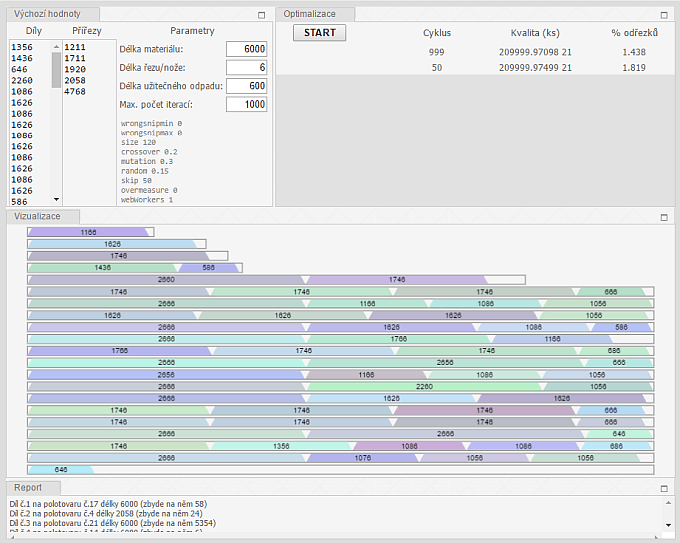Click the 1356 segment in visualization

coord(281,446)
